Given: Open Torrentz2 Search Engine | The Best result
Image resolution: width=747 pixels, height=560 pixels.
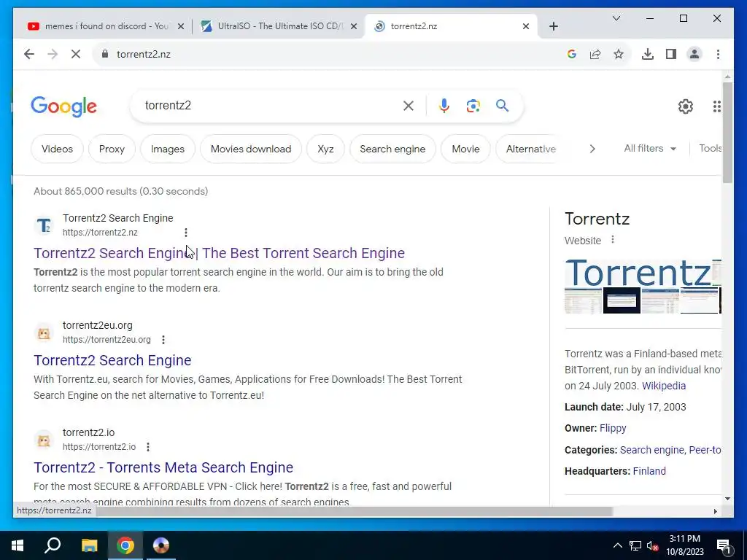Looking at the screenshot, I should tap(219, 253).
